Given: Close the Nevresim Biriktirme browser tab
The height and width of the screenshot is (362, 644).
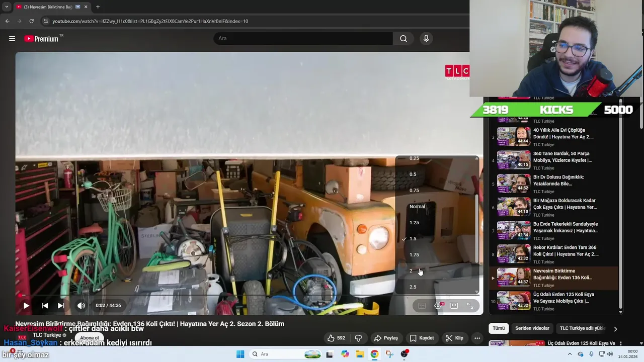Looking at the screenshot, I should coord(86,7).
